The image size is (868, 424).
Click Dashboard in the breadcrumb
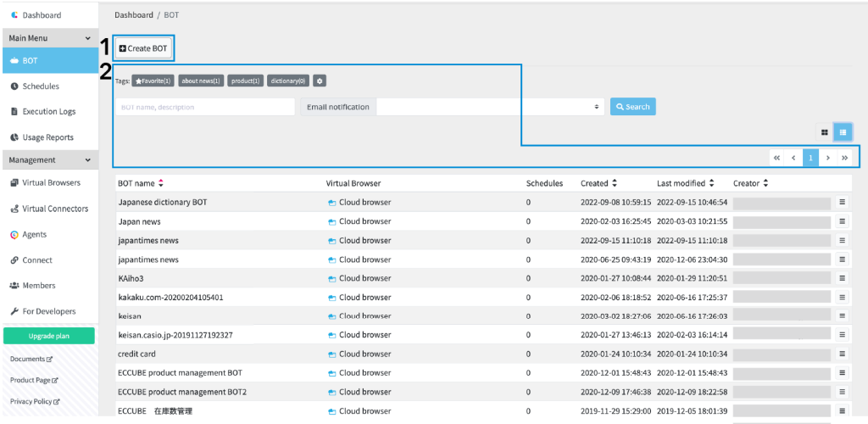pos(134,15)
